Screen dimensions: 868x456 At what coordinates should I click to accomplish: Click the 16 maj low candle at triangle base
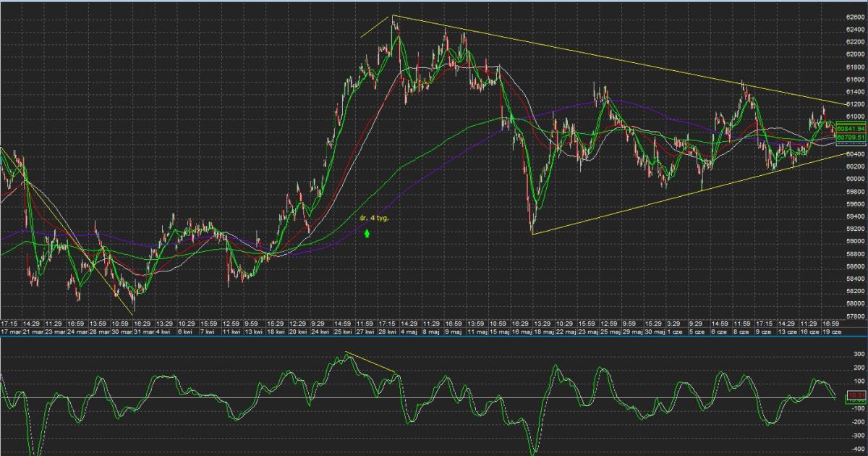tap(532, 224)
